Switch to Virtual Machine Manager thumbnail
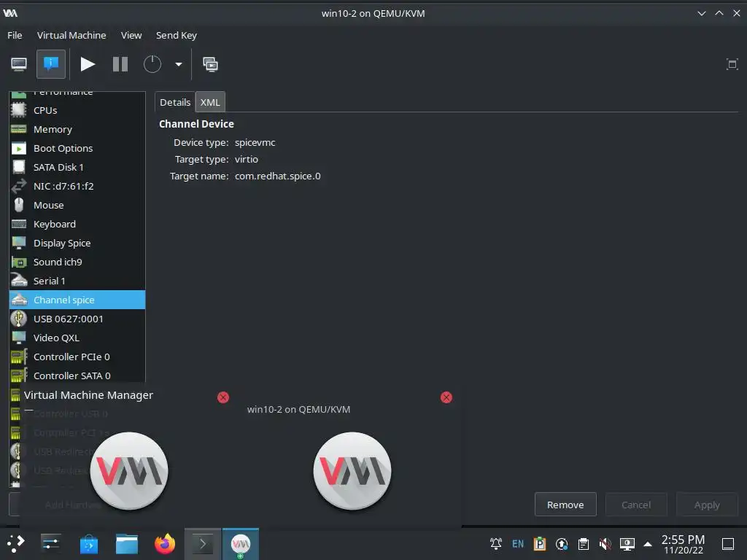The height and width of the screenshot is (560, 747). 129,470
